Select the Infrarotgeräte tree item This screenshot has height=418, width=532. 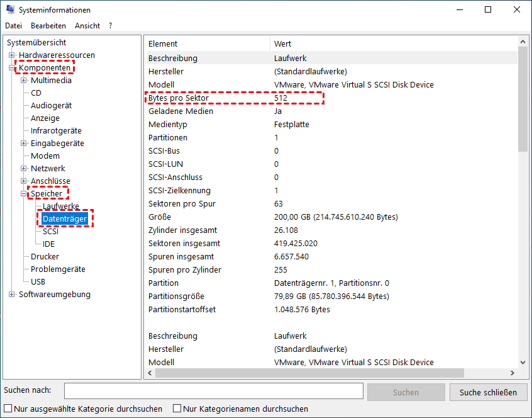tap(56, 130)
